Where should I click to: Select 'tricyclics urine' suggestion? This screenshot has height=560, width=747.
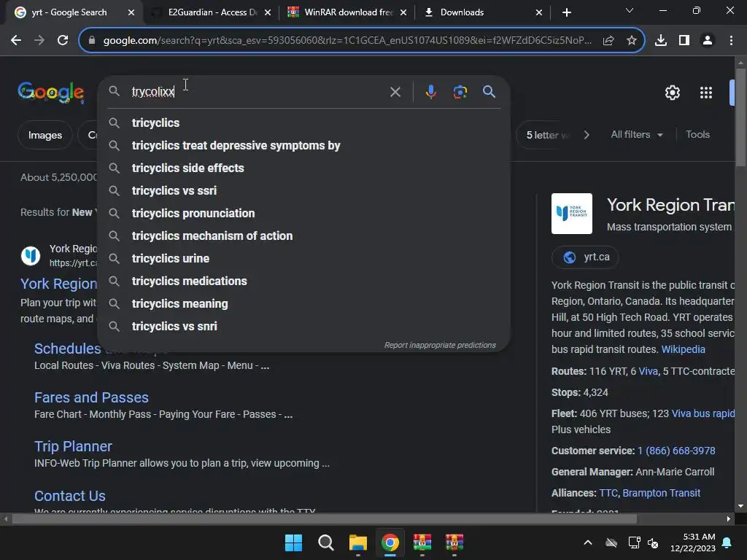(x=304, y=259)
